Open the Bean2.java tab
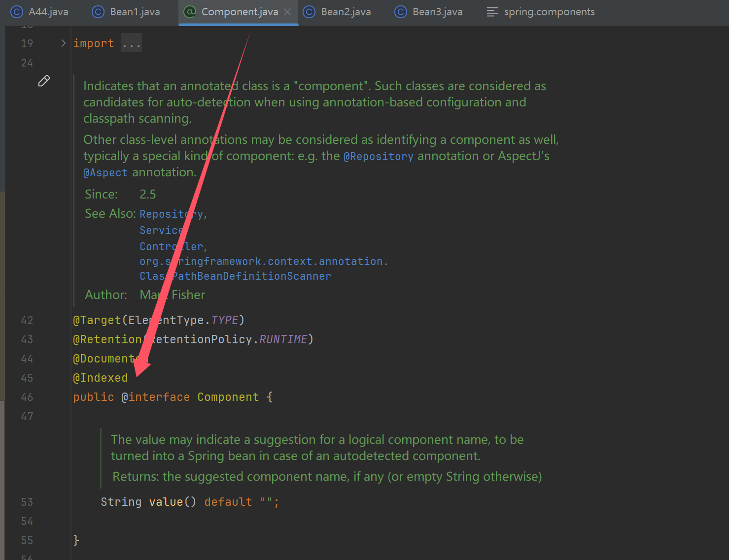Screen dimensions: 729x560 click(x=337, y=12)
